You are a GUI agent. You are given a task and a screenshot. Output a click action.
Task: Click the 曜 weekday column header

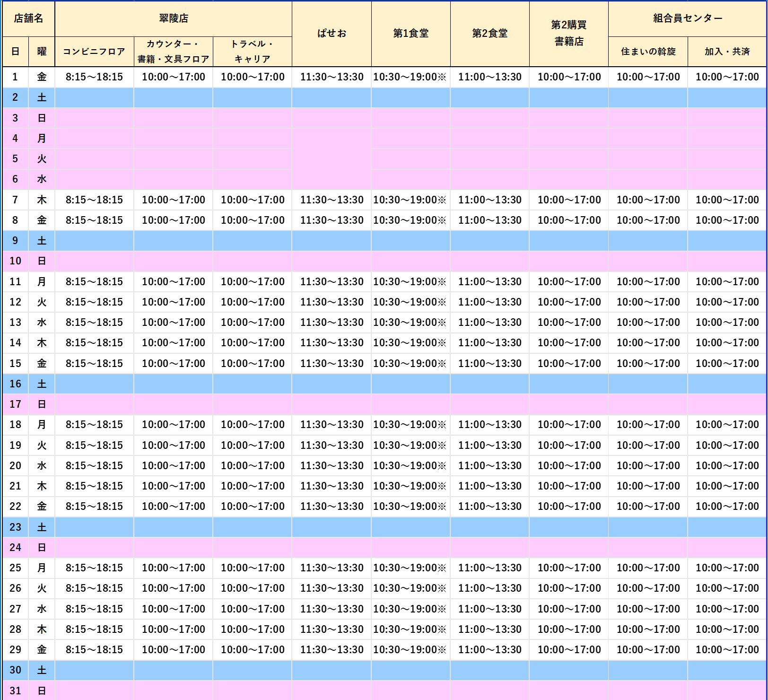click(x=42, y=52)
